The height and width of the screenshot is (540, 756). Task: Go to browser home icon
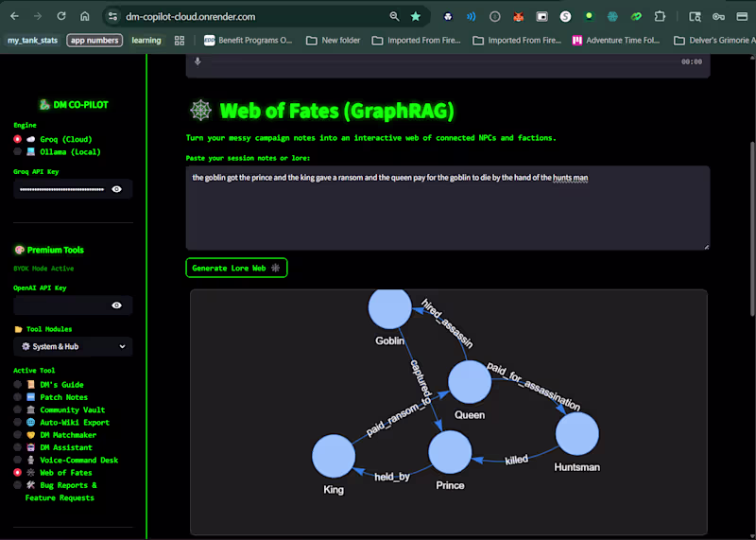click(85, 16)
